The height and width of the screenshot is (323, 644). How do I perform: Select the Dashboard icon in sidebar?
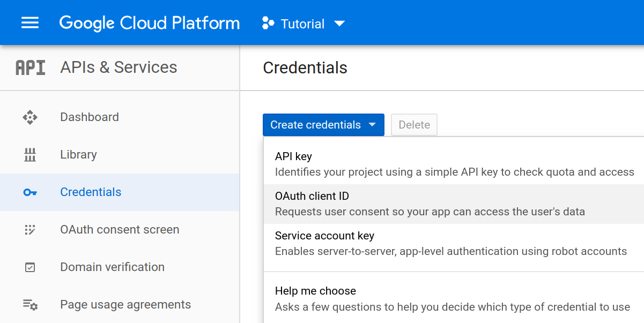coord(29,117)
